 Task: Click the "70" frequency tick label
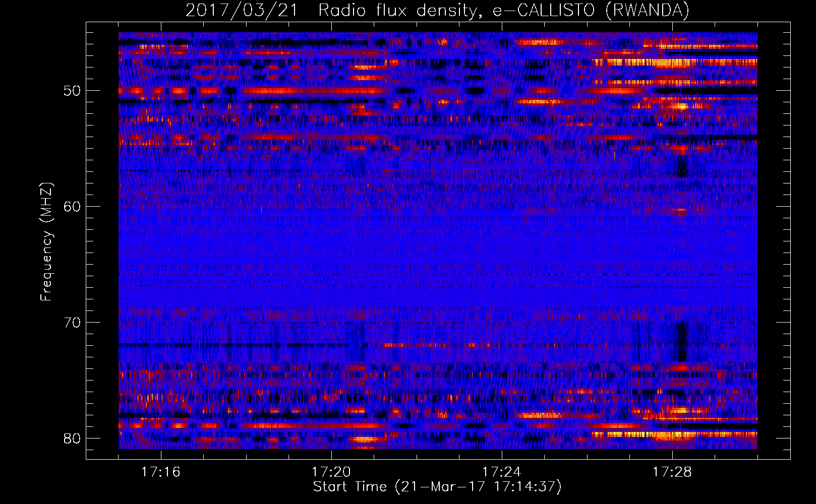click(72, 323)
